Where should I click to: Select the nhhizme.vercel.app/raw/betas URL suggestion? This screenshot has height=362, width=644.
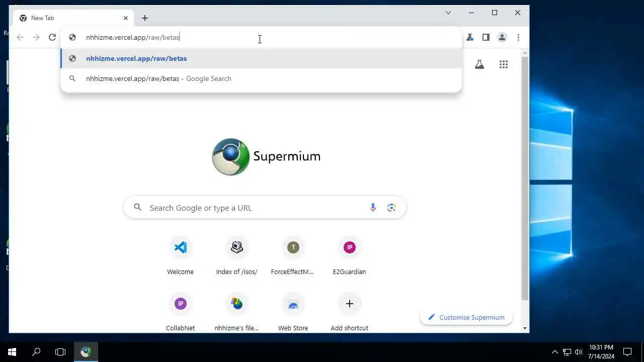[261, 58]
